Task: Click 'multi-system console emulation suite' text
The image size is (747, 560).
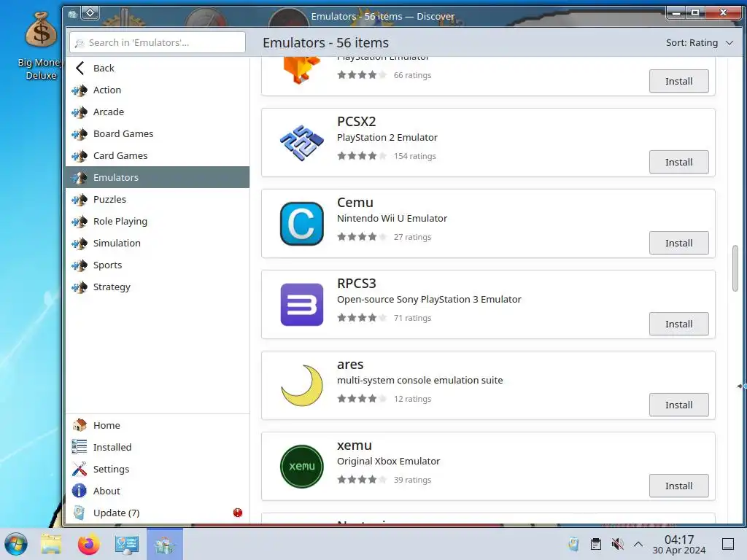Action: pos(419,381)
